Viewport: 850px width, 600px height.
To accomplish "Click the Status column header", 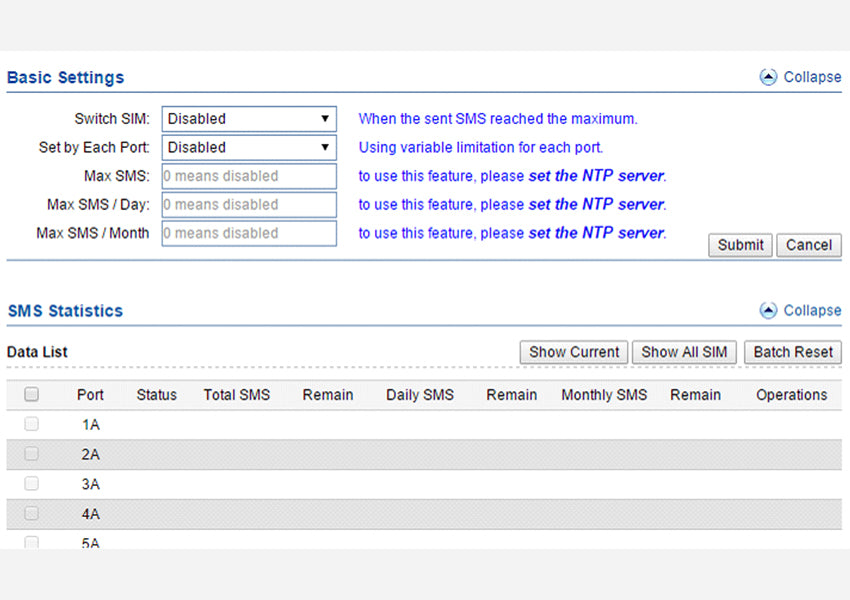I will 157,395.
